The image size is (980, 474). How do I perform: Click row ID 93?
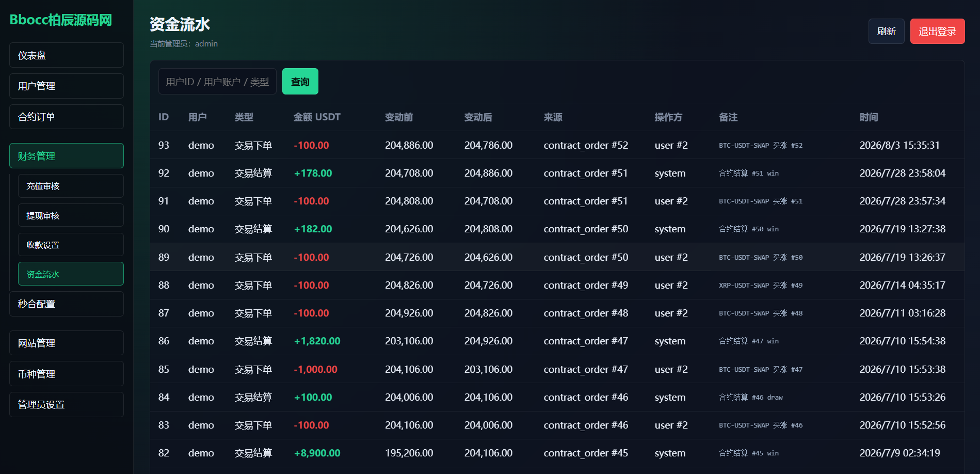point(164,145)
